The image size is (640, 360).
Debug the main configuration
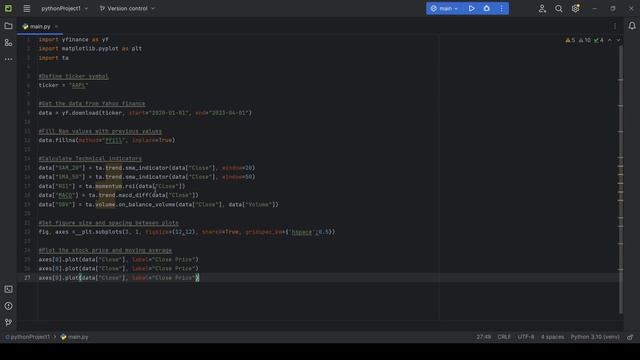pos(487,8)
